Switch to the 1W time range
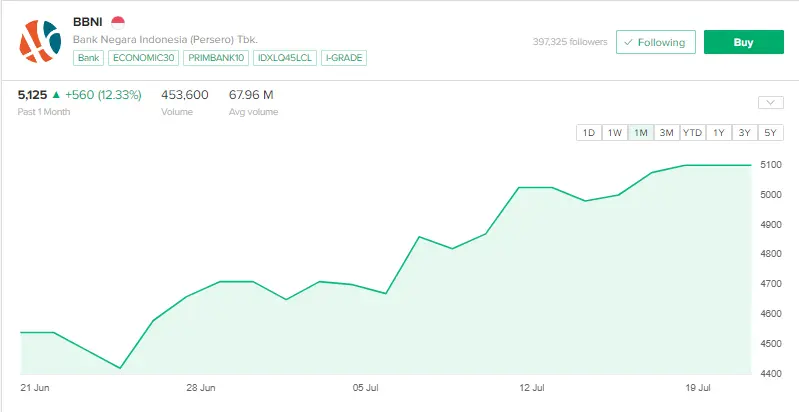Viewport: 799px width, 412px height. click(615, 133)
